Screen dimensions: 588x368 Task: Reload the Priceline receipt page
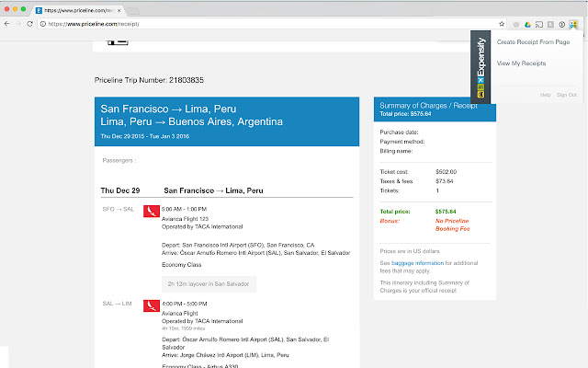point(30,24)
